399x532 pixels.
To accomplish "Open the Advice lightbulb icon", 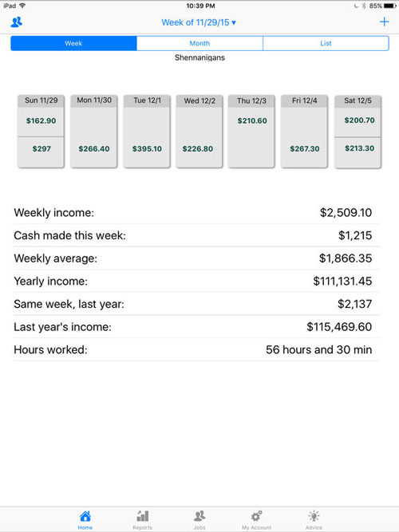I will (314, 516).
